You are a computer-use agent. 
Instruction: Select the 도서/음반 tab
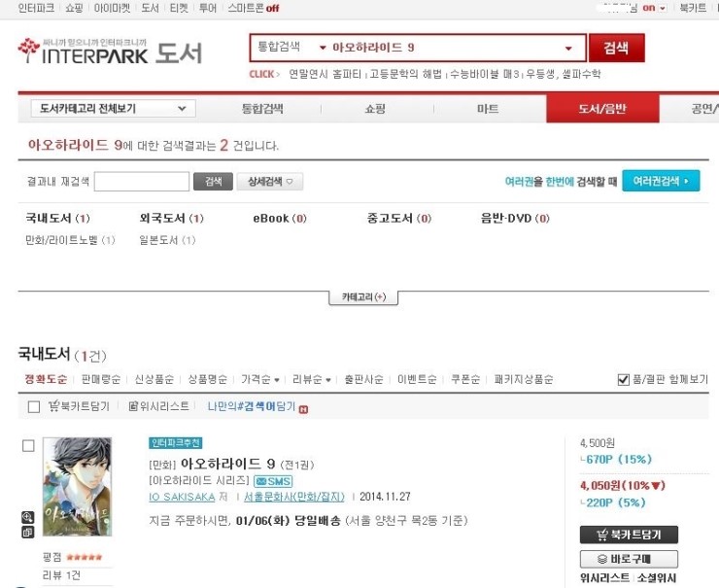coord(602,109)
